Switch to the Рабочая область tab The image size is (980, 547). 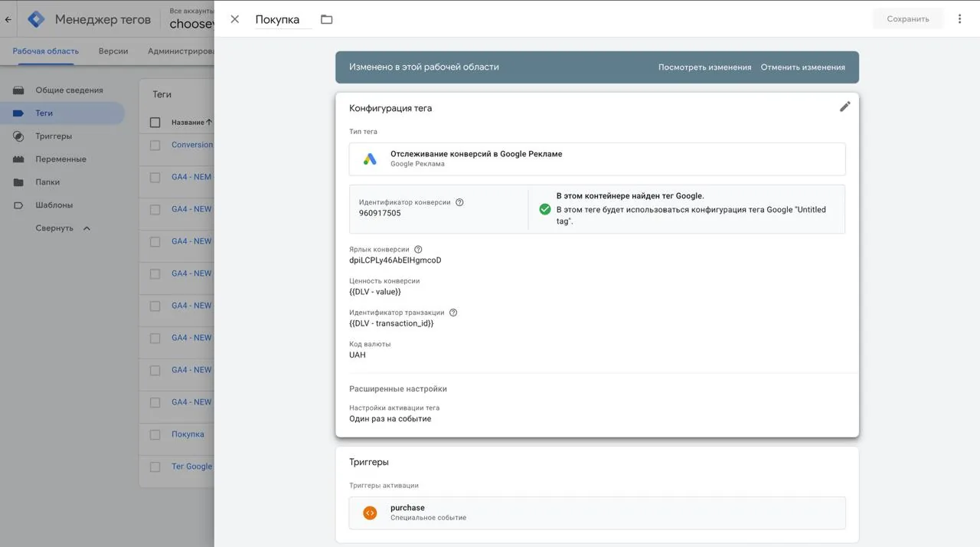coord(45,51)
